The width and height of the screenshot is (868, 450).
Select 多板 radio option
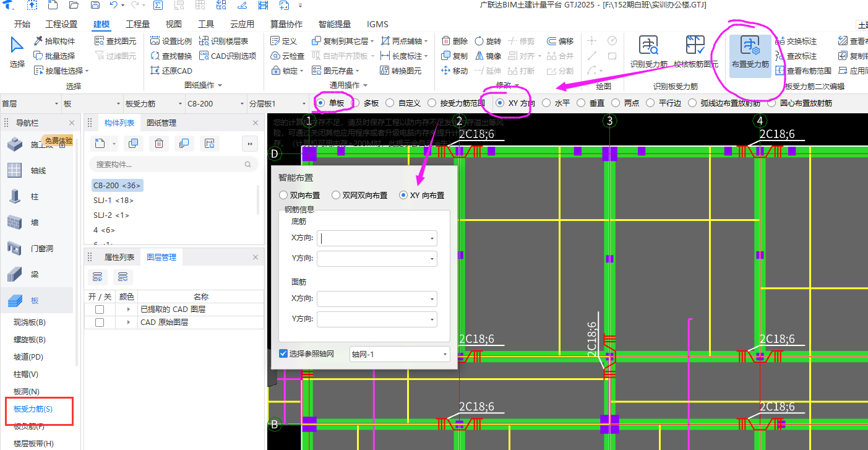(x=365, y=103)
